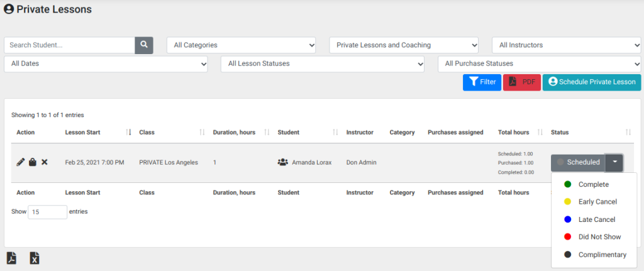Sort by Lesson Start column arrows

[x=128, y=132]
